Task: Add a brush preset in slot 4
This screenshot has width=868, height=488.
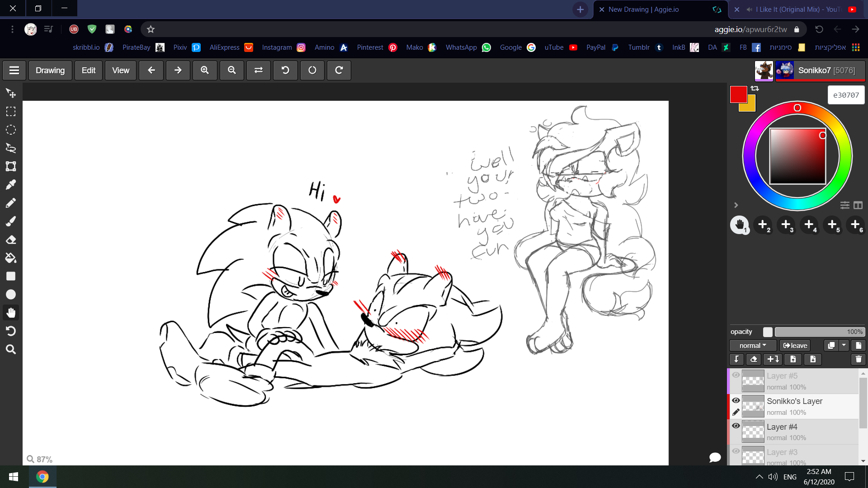Action: (x=809, y=225)
